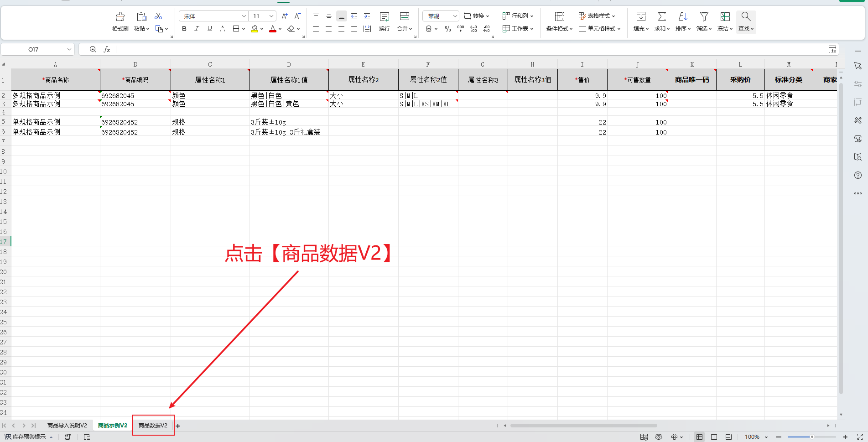This screenshot has height=442, width=868.
Task: Click the Conditional Formatting (条件格式) button
Action: (559, 21)
